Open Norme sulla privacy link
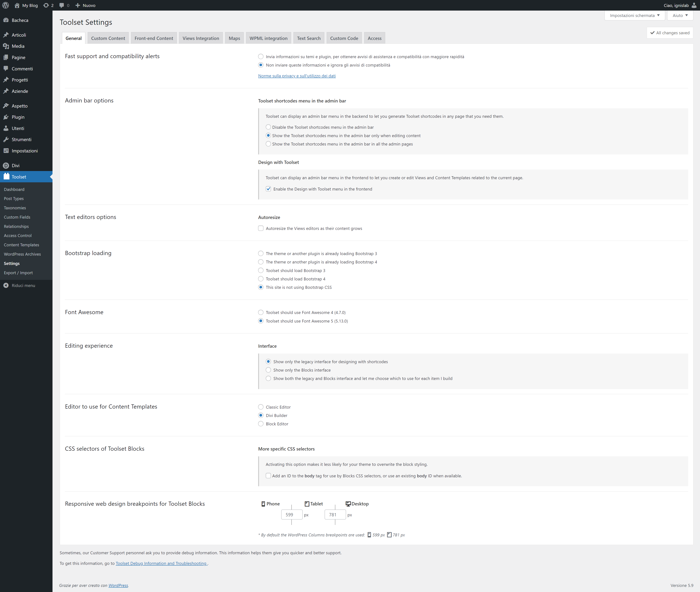700x592 pixels. click(297, 76)
